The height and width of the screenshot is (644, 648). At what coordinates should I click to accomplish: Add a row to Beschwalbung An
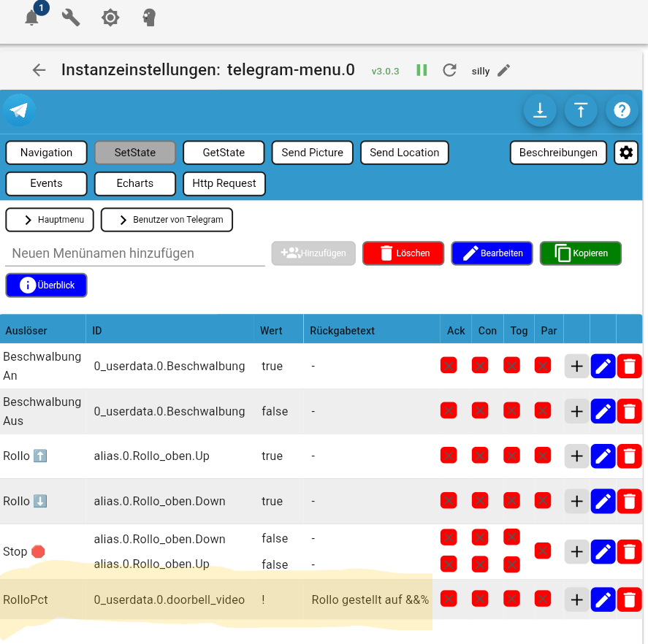click(x=576, y=366)
